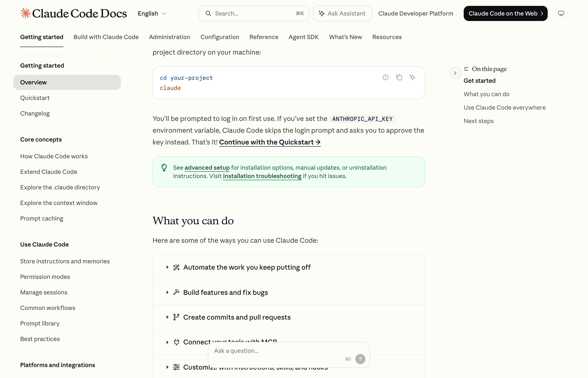Viewport: 588px width, 378px height.
Task: Click the Search input field
Action: coord(254,13)
